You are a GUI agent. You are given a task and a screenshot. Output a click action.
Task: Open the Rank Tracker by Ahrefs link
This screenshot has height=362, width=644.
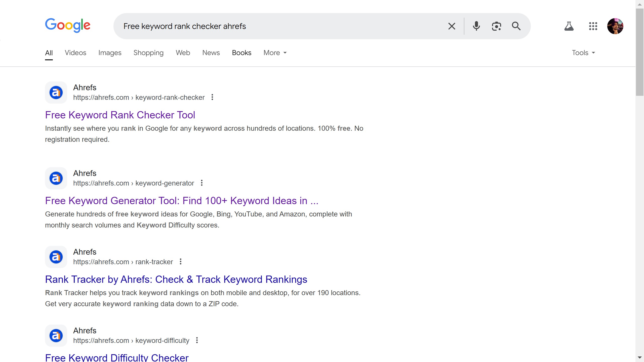176,279
